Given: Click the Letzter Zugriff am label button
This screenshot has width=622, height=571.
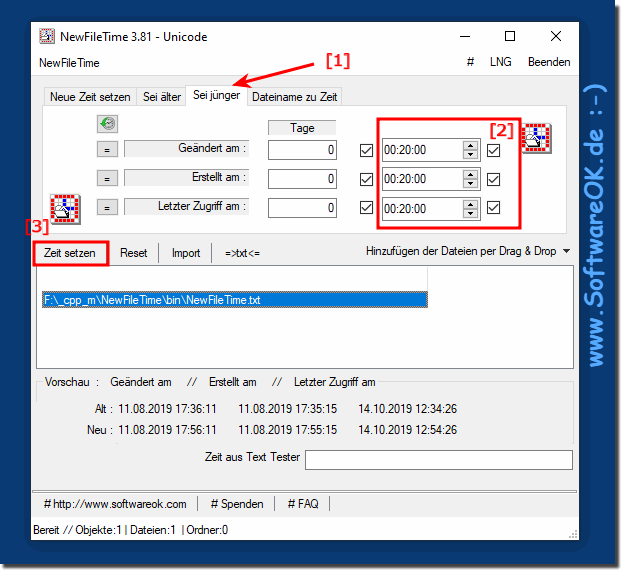Looking at the screenshot, I should (186, 206).
